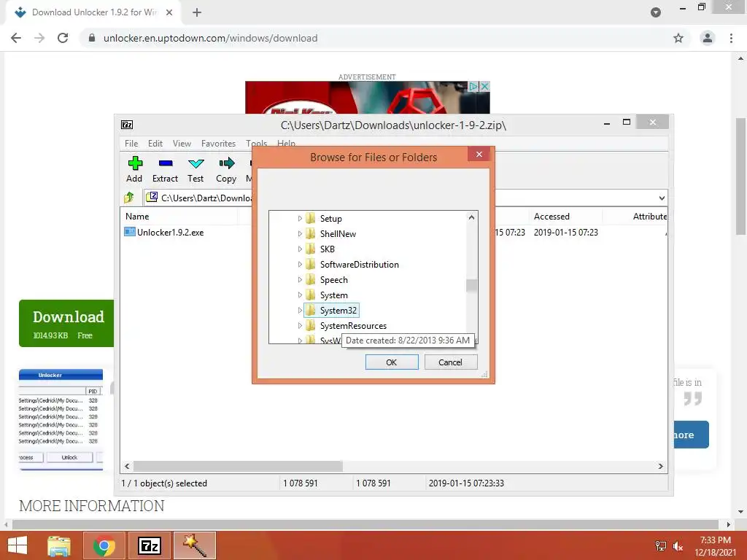Go back in browser history

coord(16,38)
